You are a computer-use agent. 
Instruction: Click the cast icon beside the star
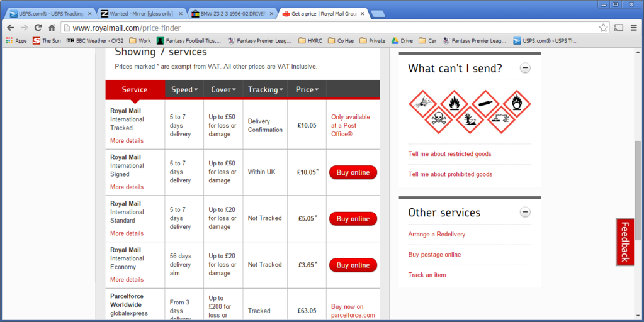pos(619,28)
